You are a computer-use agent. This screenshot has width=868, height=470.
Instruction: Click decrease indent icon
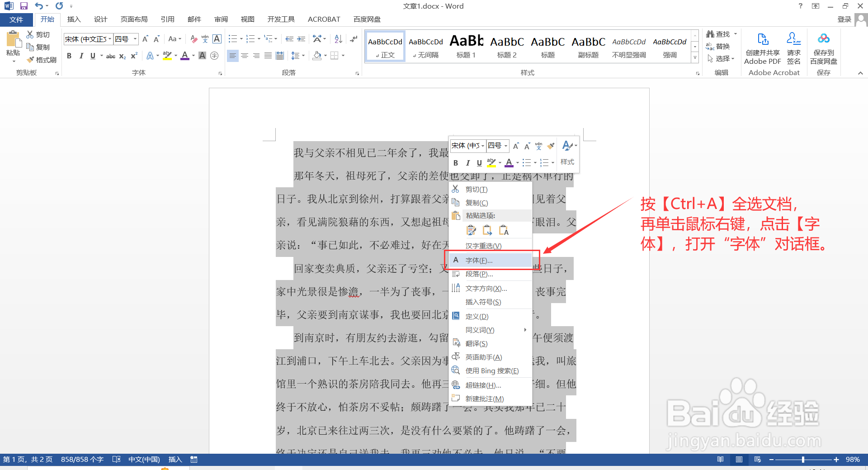click(289, 39)
